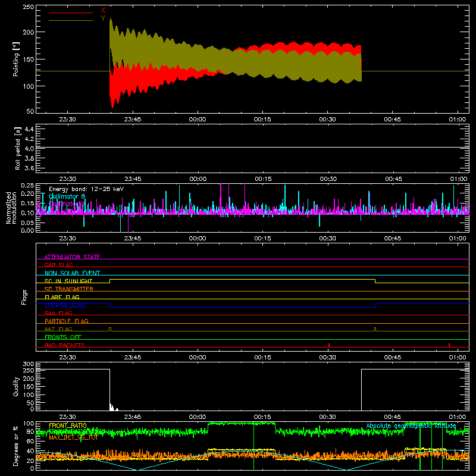Click the SC_IN_SUNLIGHT flag label

point(68,281)
